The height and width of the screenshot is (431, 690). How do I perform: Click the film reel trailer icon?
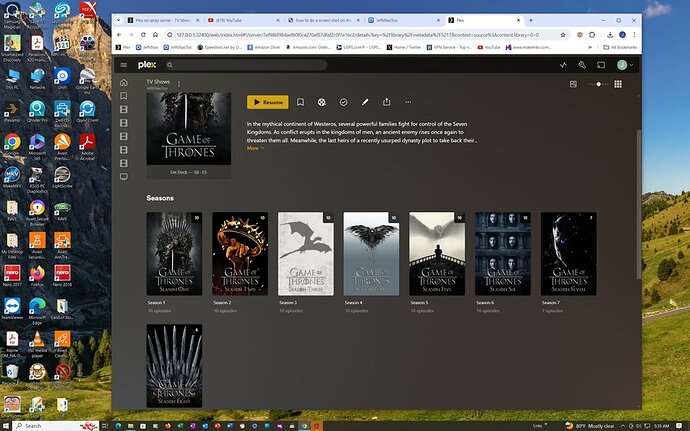[x=322, y=102]
